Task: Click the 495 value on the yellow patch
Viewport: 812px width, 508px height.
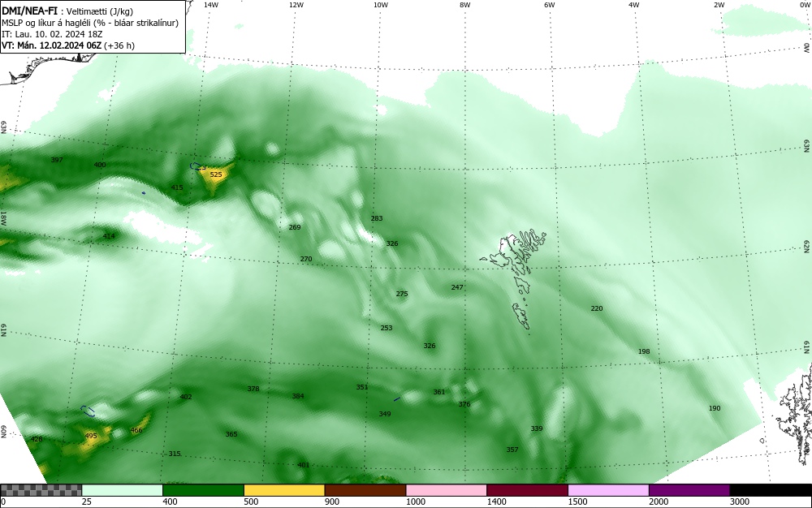Action: [x=91, y=436]
